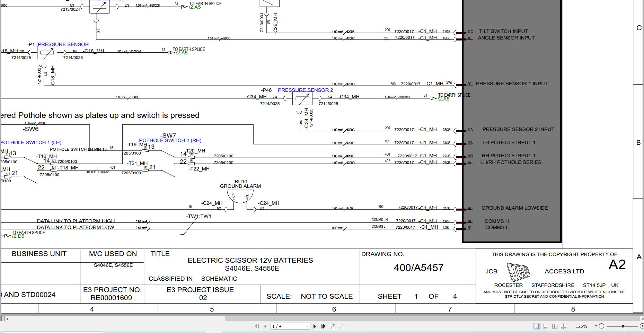Image resolution: width=644 pixels, height=333 pixels.
Task: Click the PRESSURE SENSOR label beside -P1
Action: [63, 44]
